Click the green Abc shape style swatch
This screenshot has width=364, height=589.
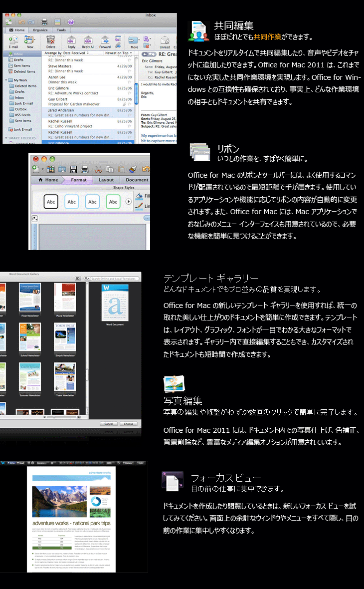[113, 202]
